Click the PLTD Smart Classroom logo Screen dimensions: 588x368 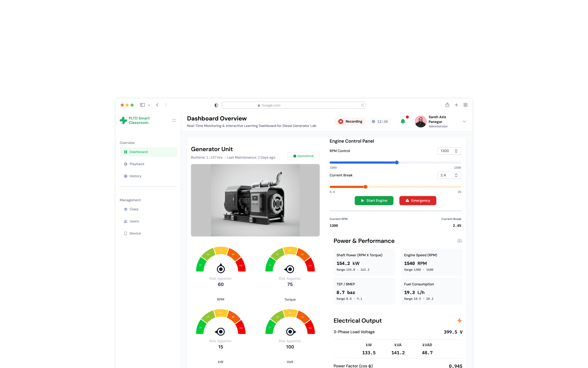[x=135, y=121]
